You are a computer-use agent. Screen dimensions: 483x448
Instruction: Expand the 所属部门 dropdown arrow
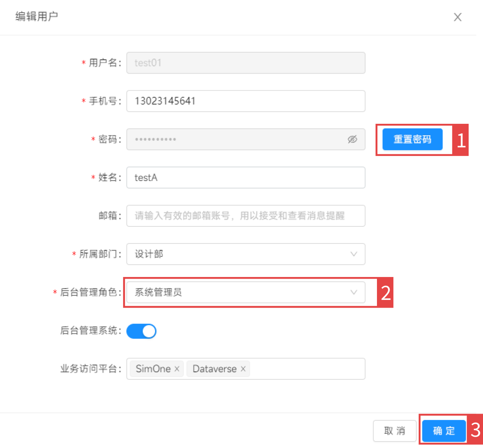click(x=354, y=254)
